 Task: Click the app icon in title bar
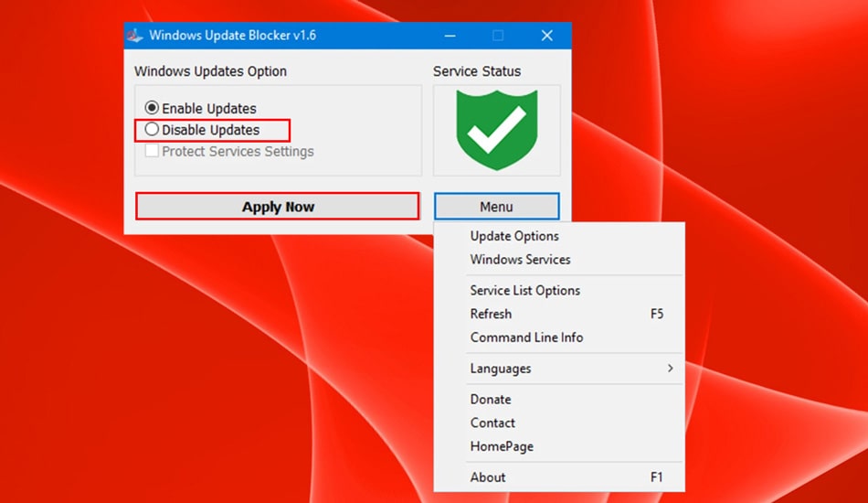pyautogui.click(x=134, y=36)
